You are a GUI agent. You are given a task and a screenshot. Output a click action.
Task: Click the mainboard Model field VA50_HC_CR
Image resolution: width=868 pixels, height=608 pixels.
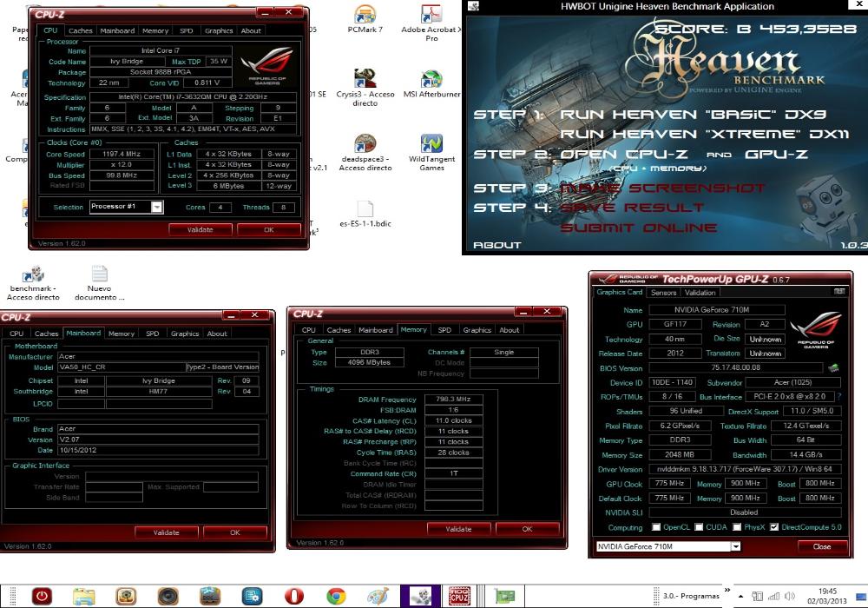(122, 367)
